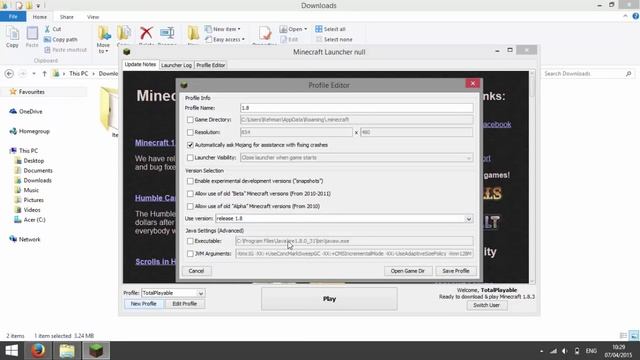
Task: Switch to the Share ribbon tab
Action: click(67, 17)
